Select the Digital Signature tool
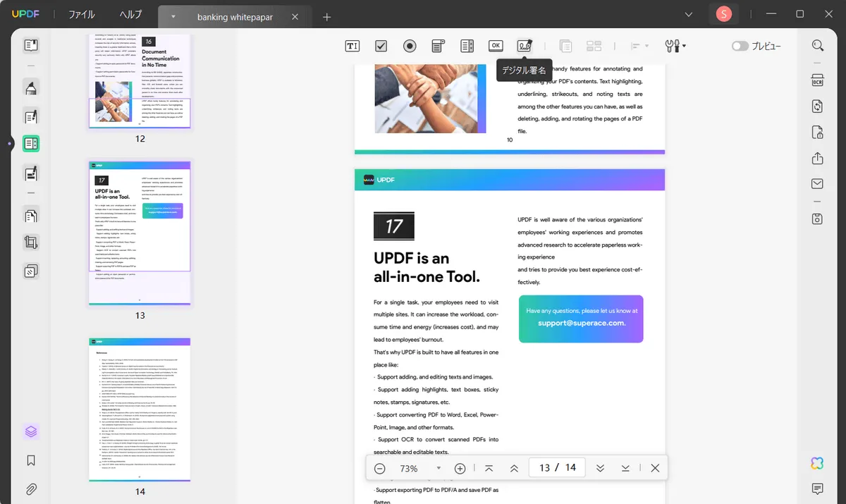This screenshot has width=846, height=504. point(524,46)
